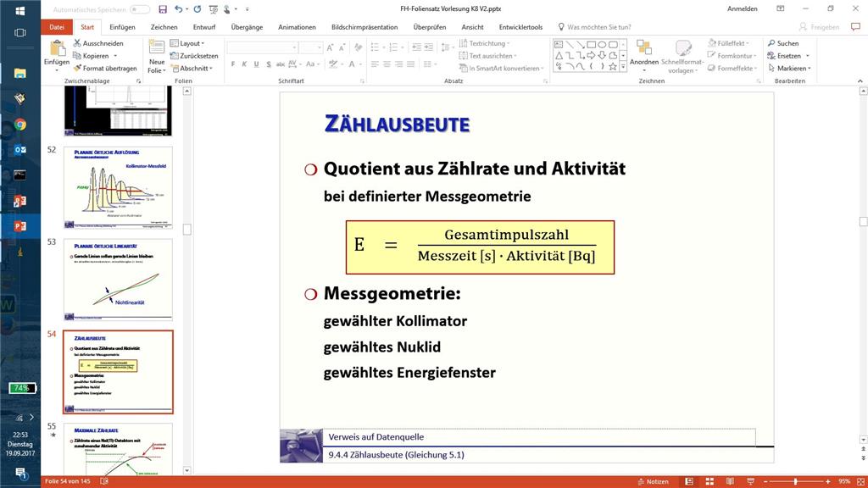
Task: Open the Kopieren dropdown arrow
Action: pyautogui.click(x=115, y=56)
